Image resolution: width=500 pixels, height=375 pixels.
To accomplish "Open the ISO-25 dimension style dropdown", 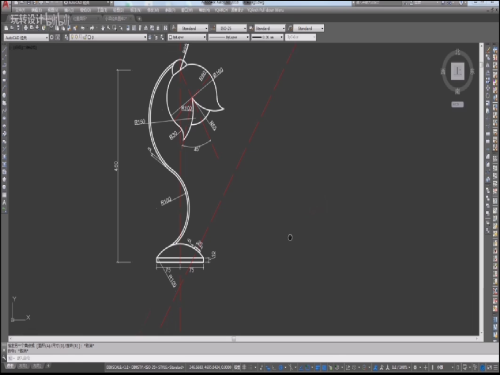I will tap(231, 28).
